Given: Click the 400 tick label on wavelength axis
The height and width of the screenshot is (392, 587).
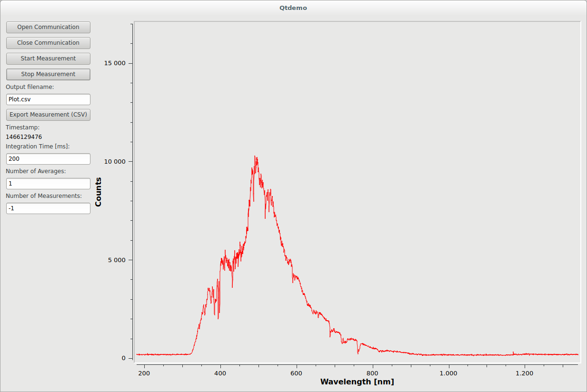Looking at the screenshot, I should pyautogui.click(x=220, y=373).
